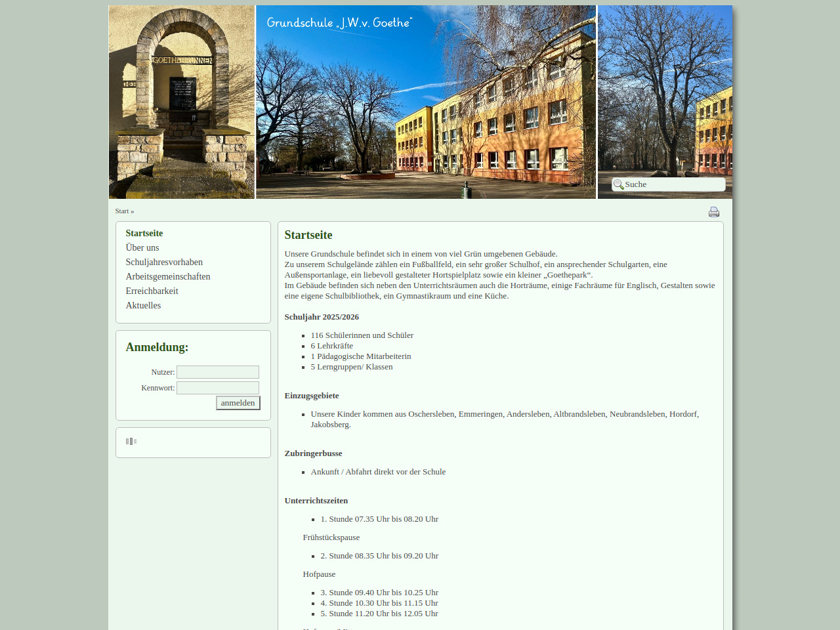
Task: Focus the Nutzer username field
Action: point(218,372)
